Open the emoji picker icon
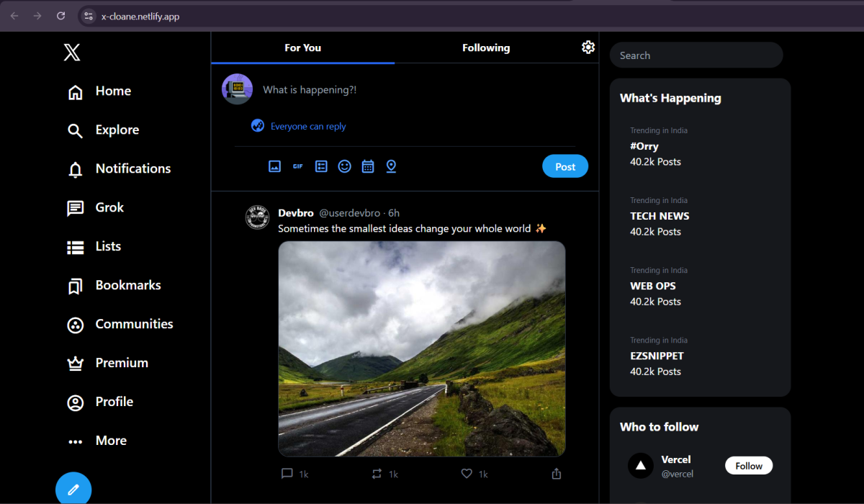 (345, 166)
